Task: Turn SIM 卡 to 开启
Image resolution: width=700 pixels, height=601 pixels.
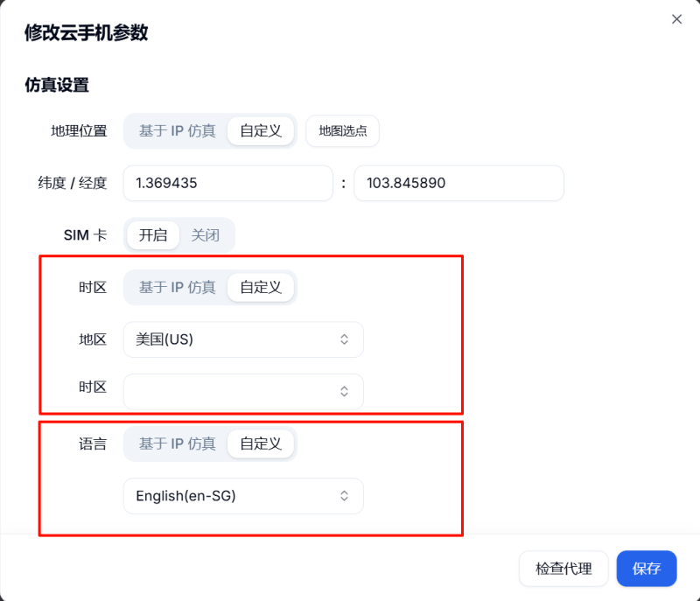Action: point(153,235)
